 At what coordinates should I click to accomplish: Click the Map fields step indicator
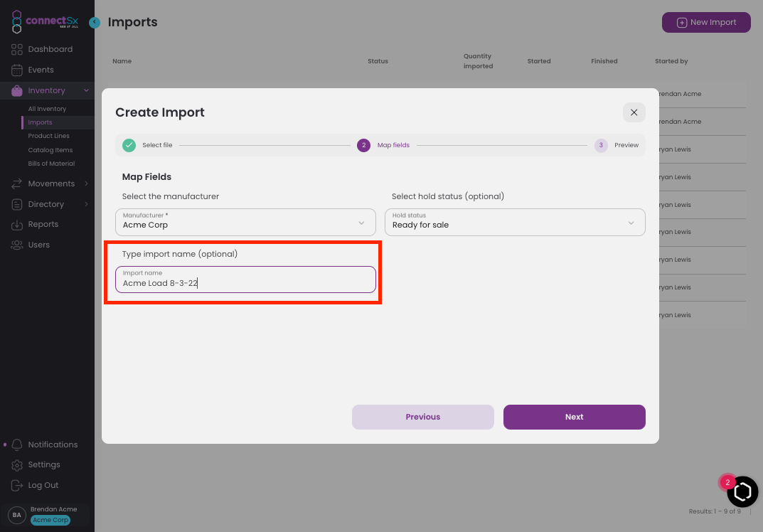click(x=364, y=145)
